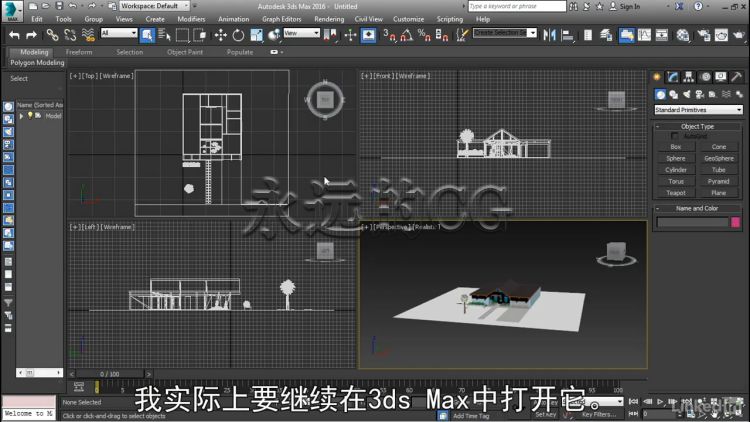Viewport: 750px width, 422px height.
Task: Toggle Model layer lightbulb visibility
Action: pos(30,115)
